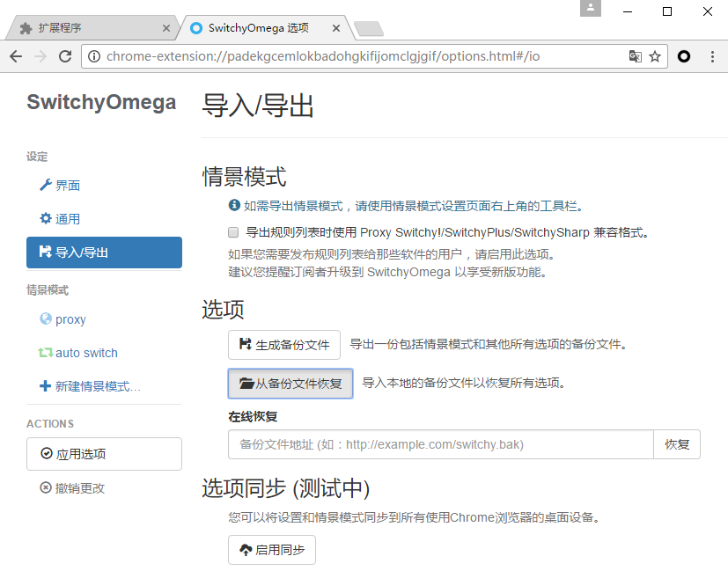Click the 设定 sidebar header

tap(37, 157)
